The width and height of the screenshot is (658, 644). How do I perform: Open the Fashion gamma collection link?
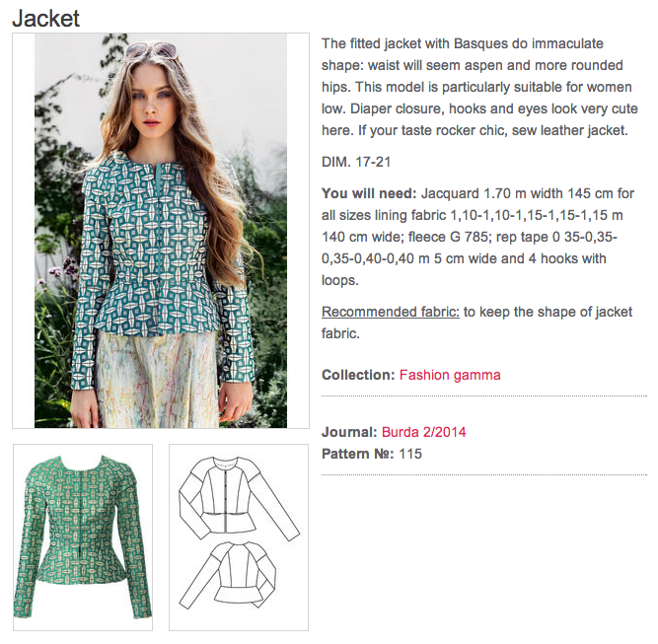[450, 375]
